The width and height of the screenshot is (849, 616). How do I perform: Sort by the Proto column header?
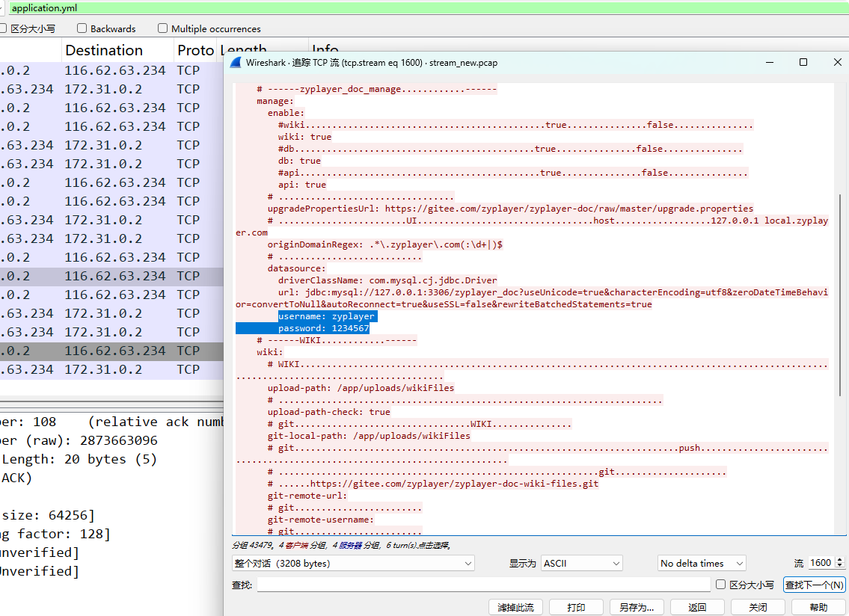[x=195, y=50]
